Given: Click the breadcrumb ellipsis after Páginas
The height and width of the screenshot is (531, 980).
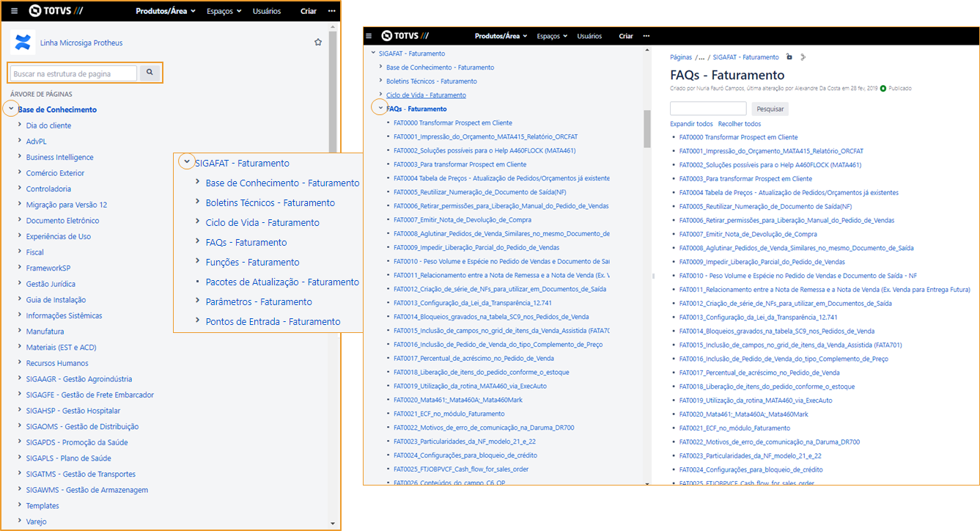Looking at the screenshot, I should (x=702, y=56).
